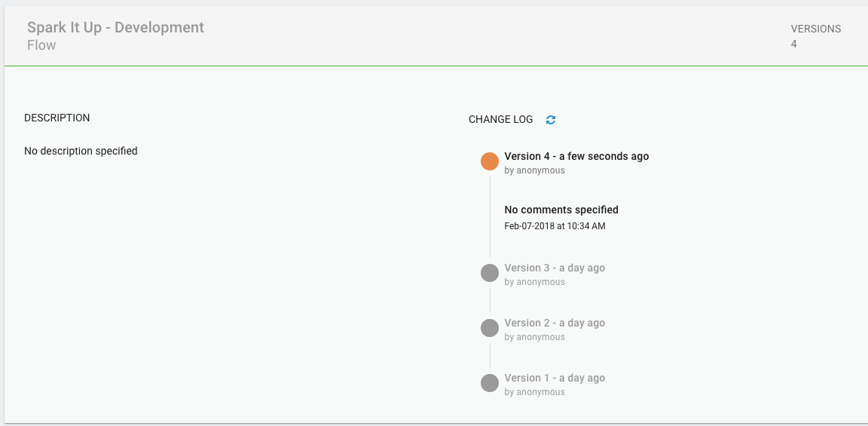Collapse 'Version 4 - a few seconds ago'
This screenshot has height=426, width=868.
(x=576, y=156)
